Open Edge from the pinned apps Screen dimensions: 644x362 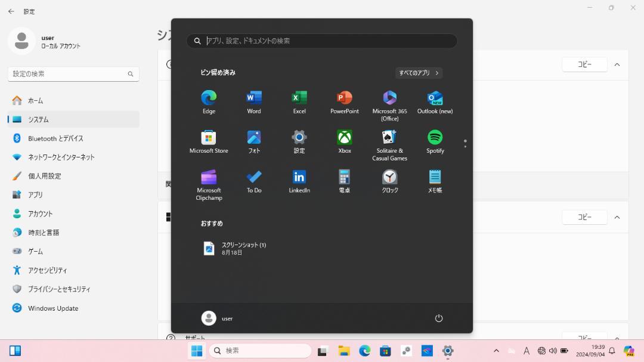[209, 102]
